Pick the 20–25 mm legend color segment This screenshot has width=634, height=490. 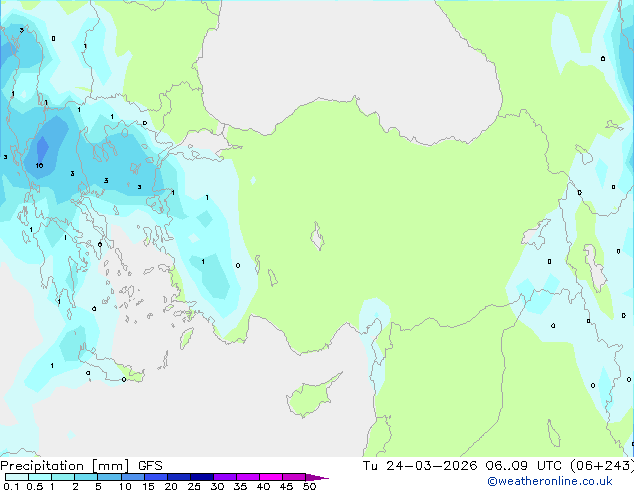point(179,477)
